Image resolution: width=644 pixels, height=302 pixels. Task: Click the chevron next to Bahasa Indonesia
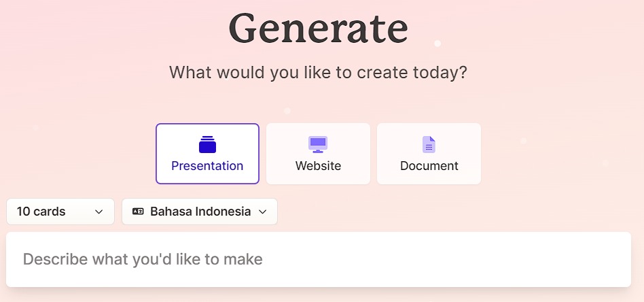pos(263,212)
